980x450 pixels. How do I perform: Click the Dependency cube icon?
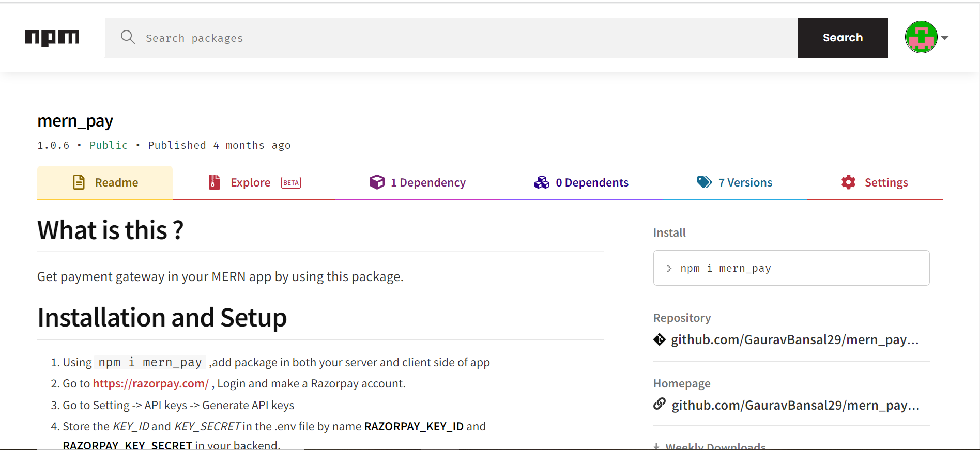[377, 182]
